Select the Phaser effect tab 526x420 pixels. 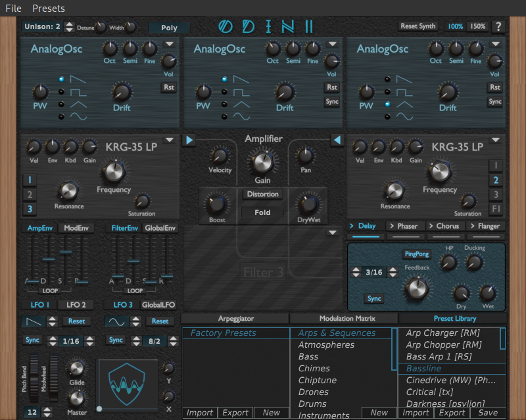click(405, 226)
